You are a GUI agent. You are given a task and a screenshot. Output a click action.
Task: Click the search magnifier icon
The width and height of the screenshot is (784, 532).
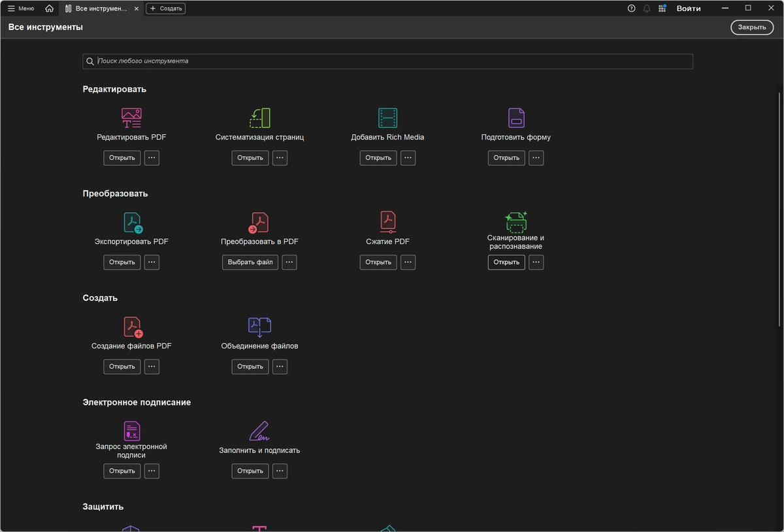90,61
